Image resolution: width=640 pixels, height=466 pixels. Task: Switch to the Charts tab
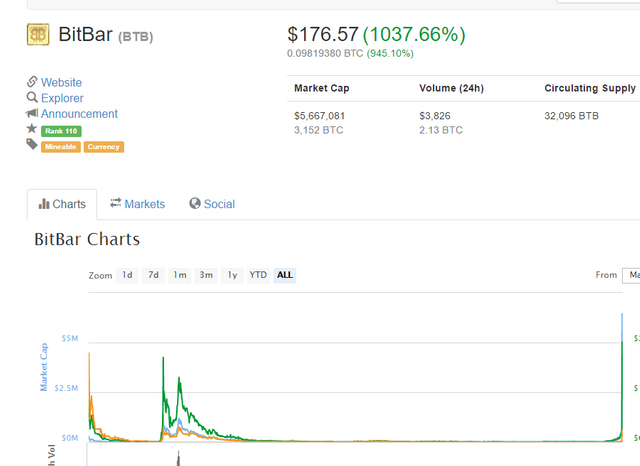(62, 204)
